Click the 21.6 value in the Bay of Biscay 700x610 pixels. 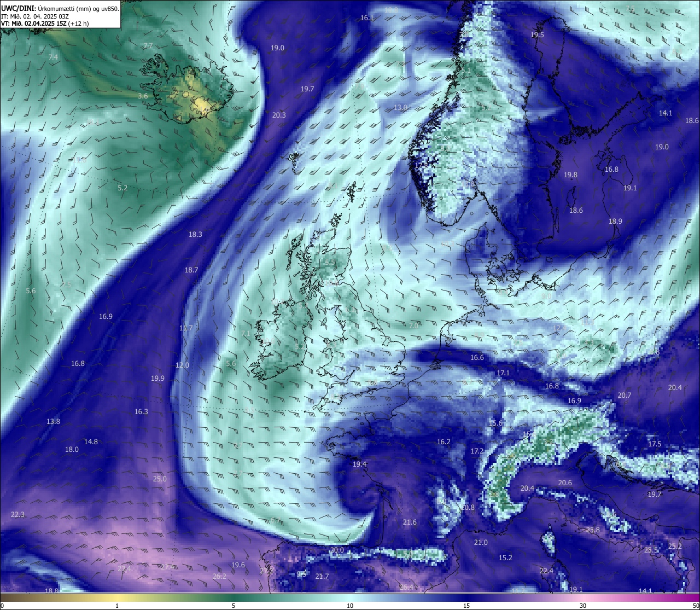tap(410, 522)
